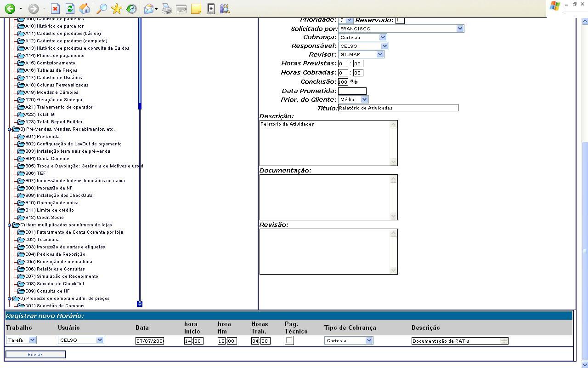Print the page with the printer icon
Image resolution: width=588 pixels, height=368 pixels.
[167, 9]
